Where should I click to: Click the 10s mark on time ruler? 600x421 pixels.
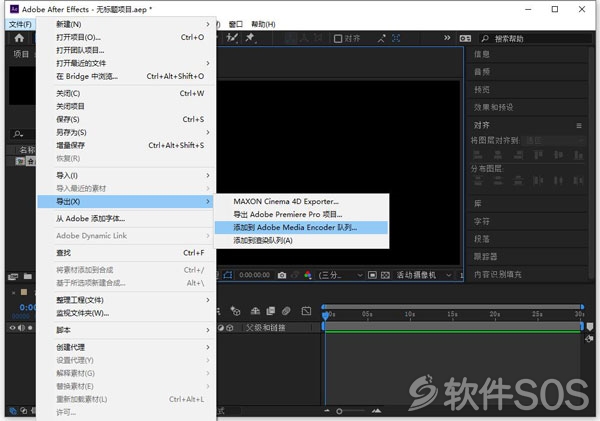tap(410, 314)
